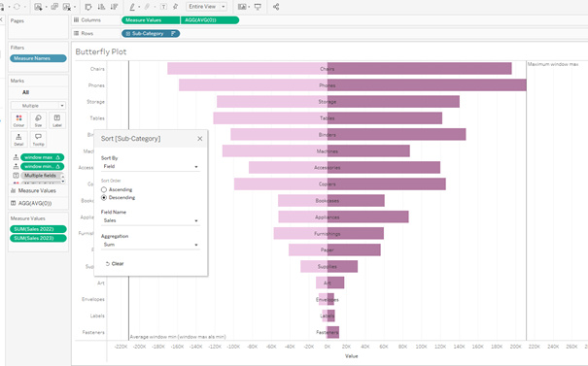The height and width of the screenshot is (366, 588).
Task: Open the Entire View fit dropdown
Action: 207,7
